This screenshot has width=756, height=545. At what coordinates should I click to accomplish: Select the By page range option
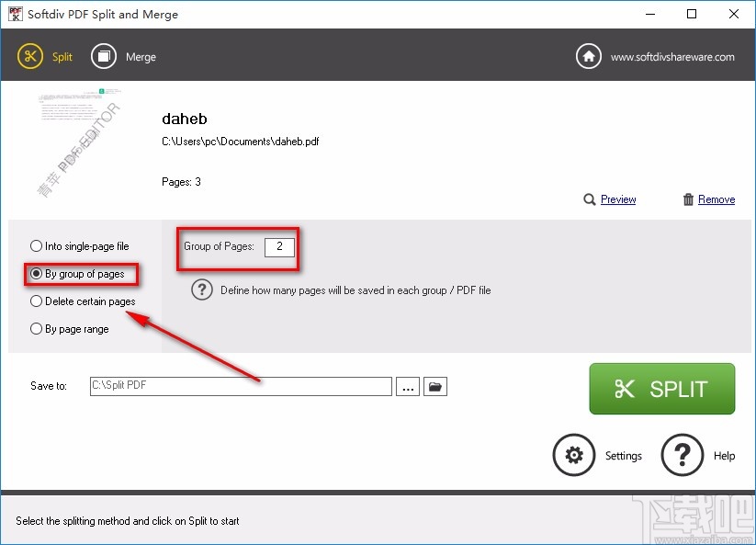(x=35, y=328)
